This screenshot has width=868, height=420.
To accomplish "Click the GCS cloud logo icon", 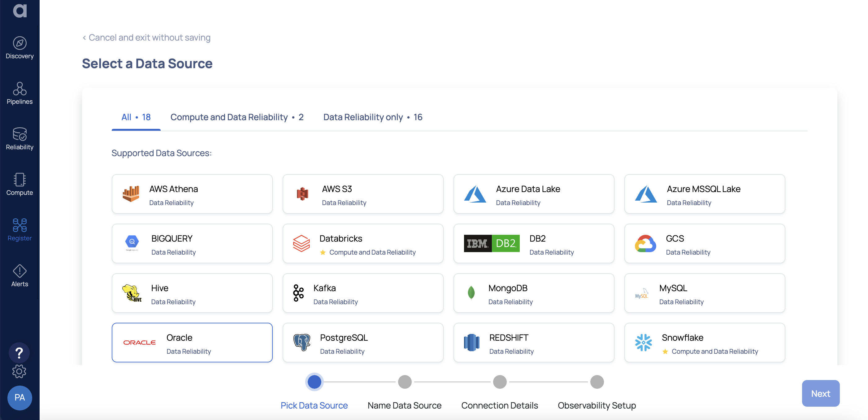I will click(645, 243).
